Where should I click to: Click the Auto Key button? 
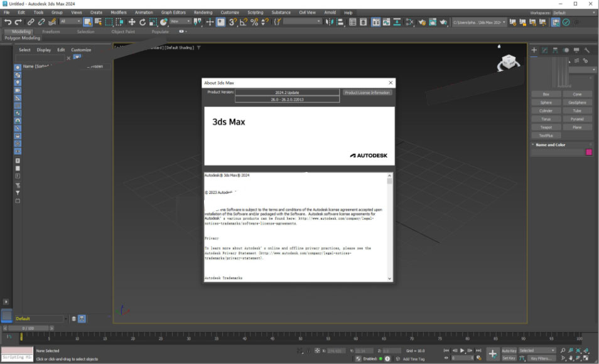pos(509,351)
